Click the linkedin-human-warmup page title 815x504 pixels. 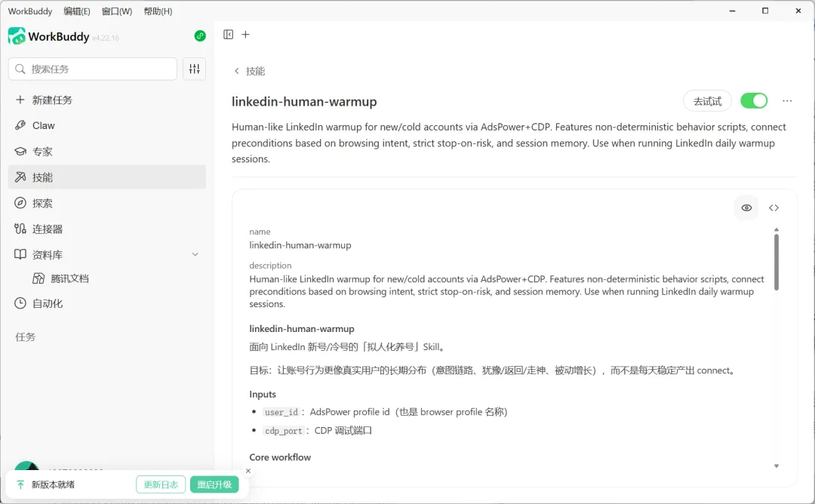[304, 101]
